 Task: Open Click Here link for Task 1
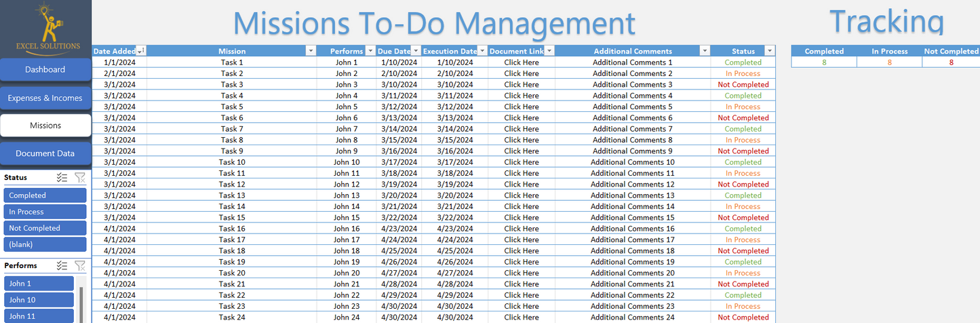pos(522,62)
